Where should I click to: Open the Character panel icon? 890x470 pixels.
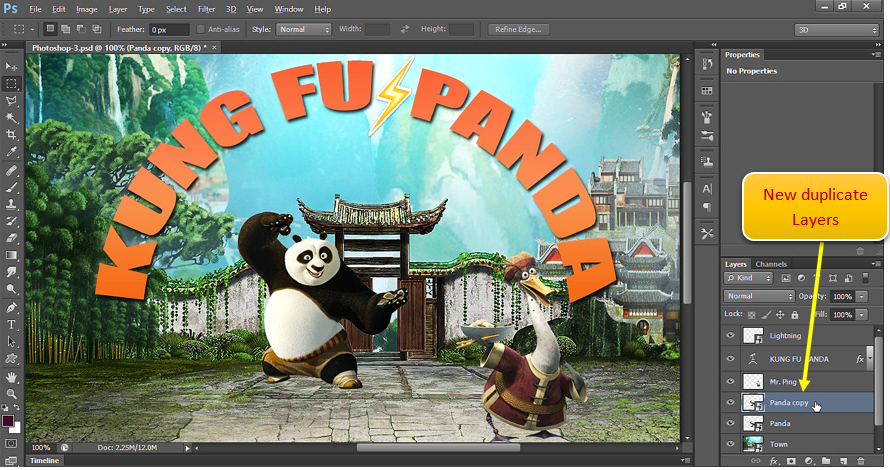coord(707,188)
